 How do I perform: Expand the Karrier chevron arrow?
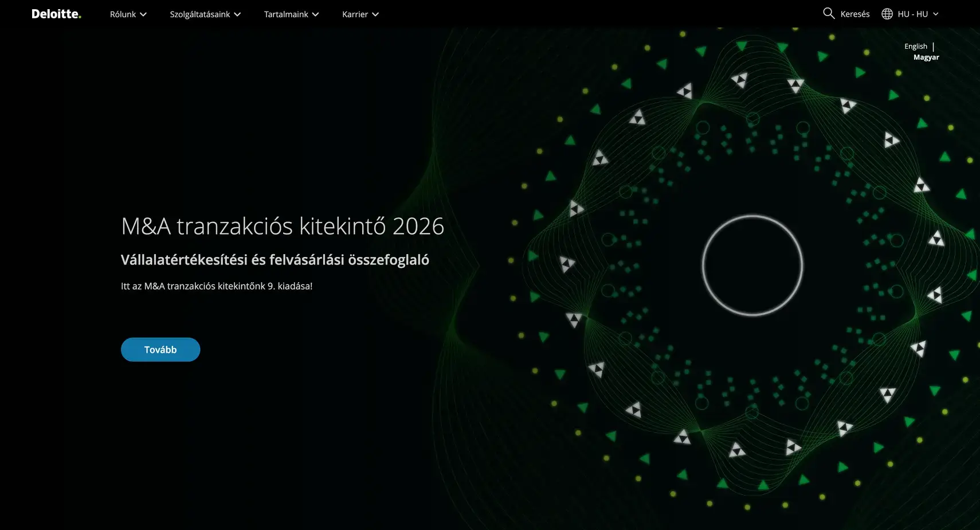pos(375,14)
